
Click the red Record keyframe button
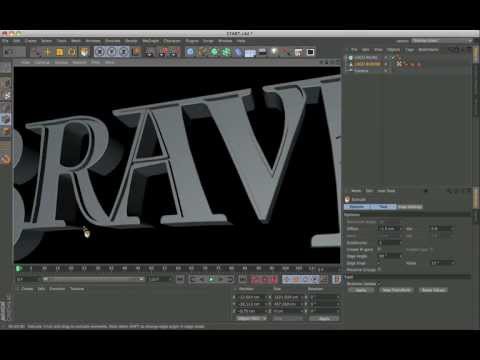(x=255, y=279)
